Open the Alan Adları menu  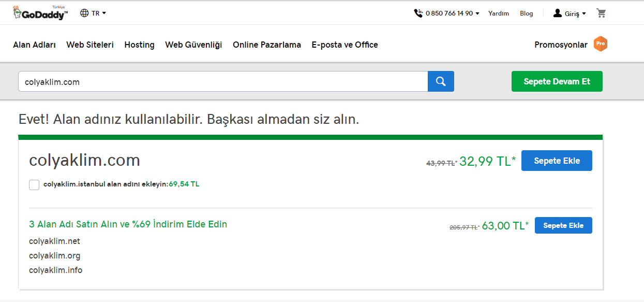click(x=34, y=45)
